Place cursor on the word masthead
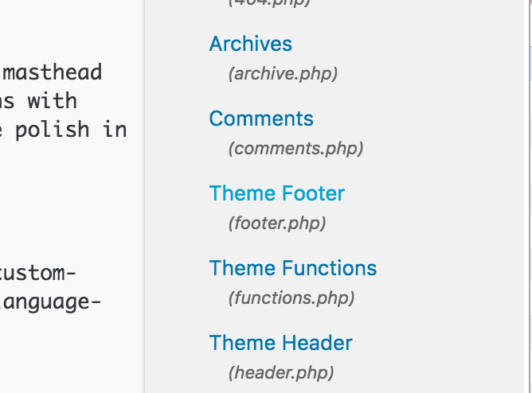Screen dimensions: 532x393 tap(53, 72)
